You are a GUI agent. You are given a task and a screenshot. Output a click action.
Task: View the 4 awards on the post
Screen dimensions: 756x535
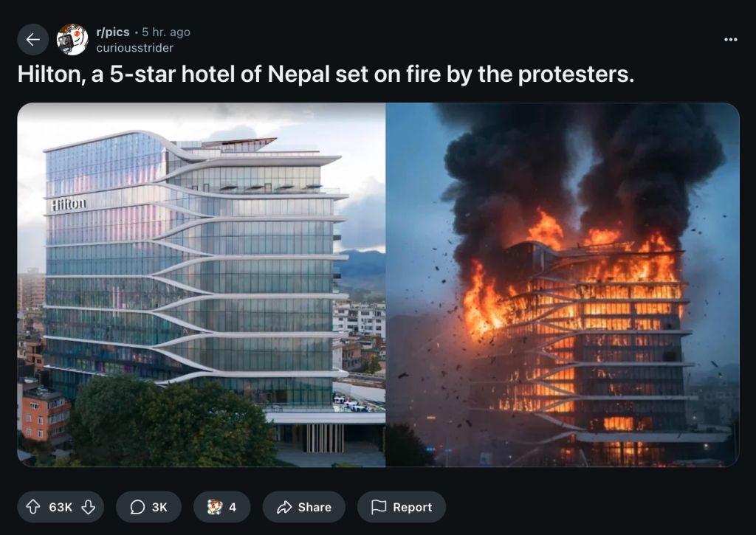click(x=221, y=507)
